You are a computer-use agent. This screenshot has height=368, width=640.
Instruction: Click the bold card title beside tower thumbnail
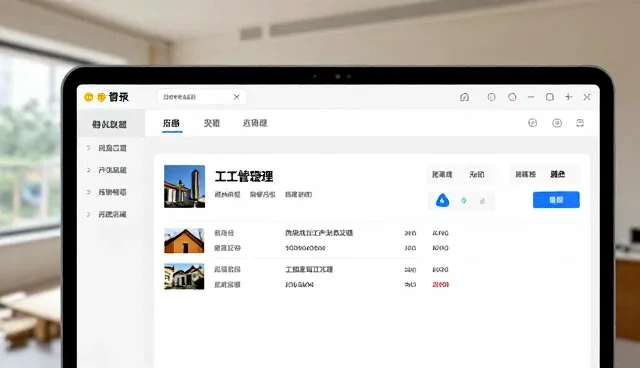tap(244, 177)
